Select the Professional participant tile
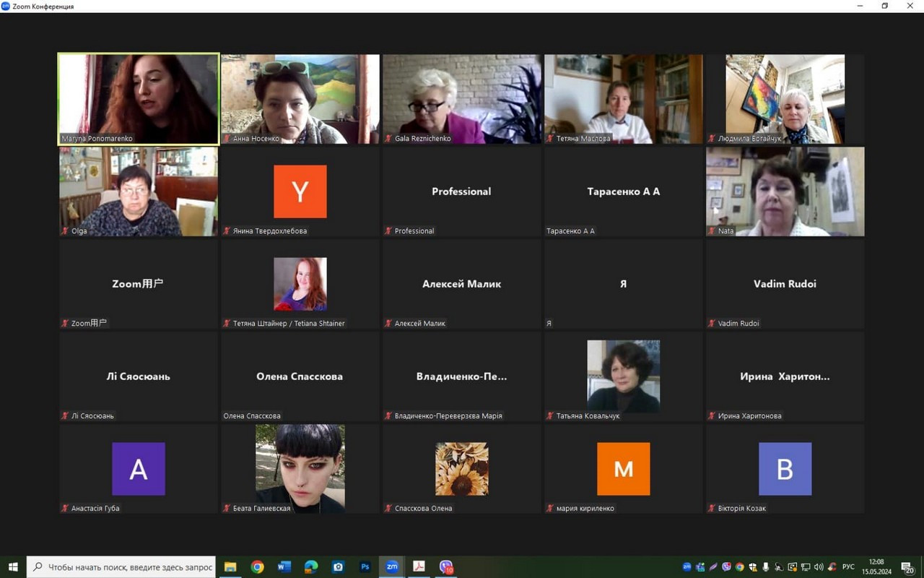This screenshot has width=924, height=578. tap(462, 191)
